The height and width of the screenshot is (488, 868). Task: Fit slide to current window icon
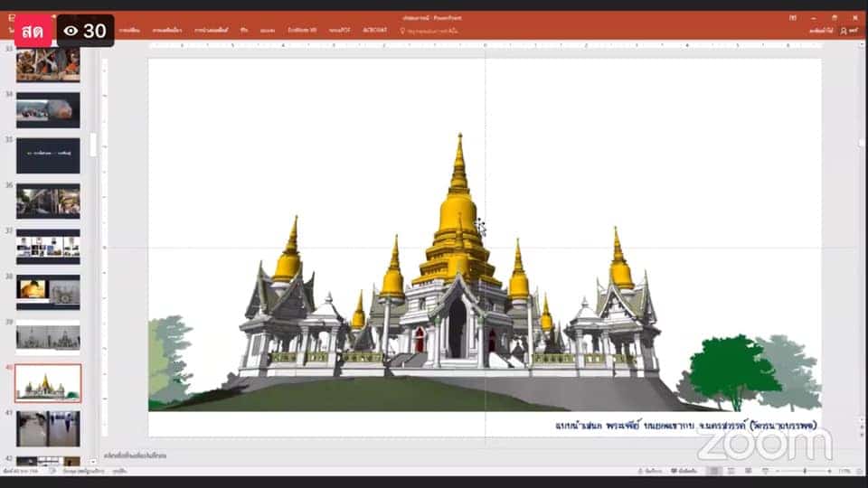pos(859,471)
